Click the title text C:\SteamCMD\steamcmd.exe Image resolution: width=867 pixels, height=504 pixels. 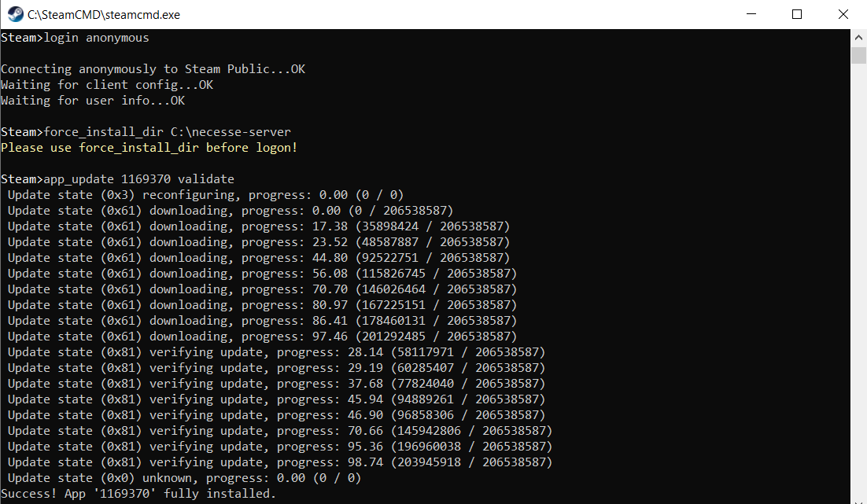(104, 15)
